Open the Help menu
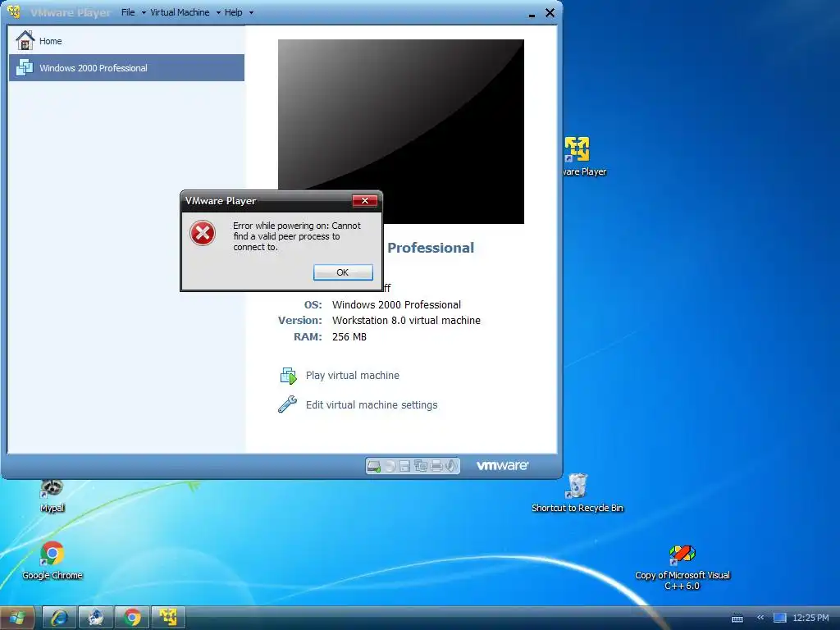 click(233, 12)
